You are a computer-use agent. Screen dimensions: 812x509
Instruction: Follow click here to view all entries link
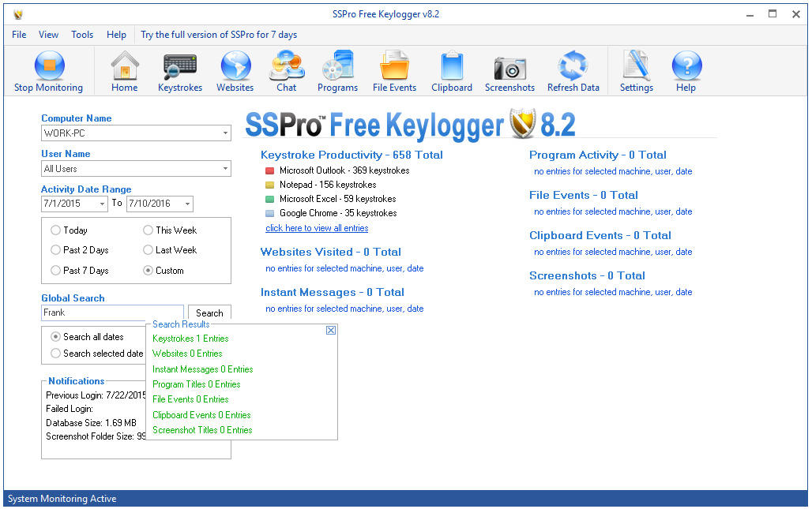(317, 228)
